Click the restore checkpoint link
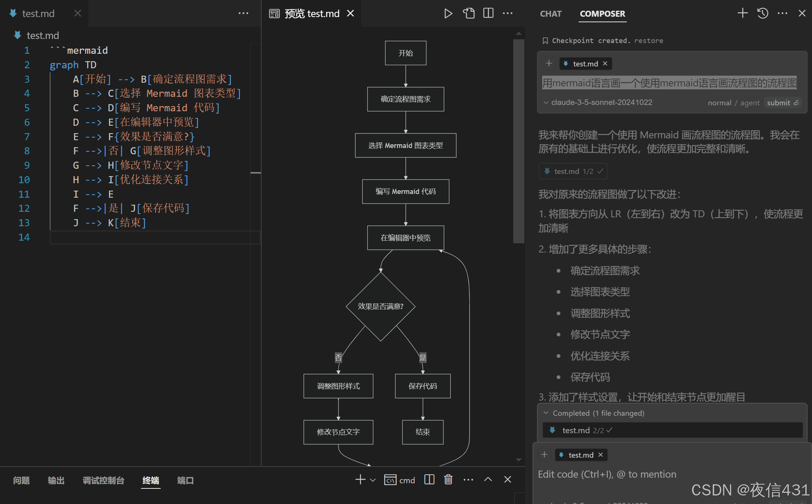The width and height of the screenshot is (812, 504). 648,41
